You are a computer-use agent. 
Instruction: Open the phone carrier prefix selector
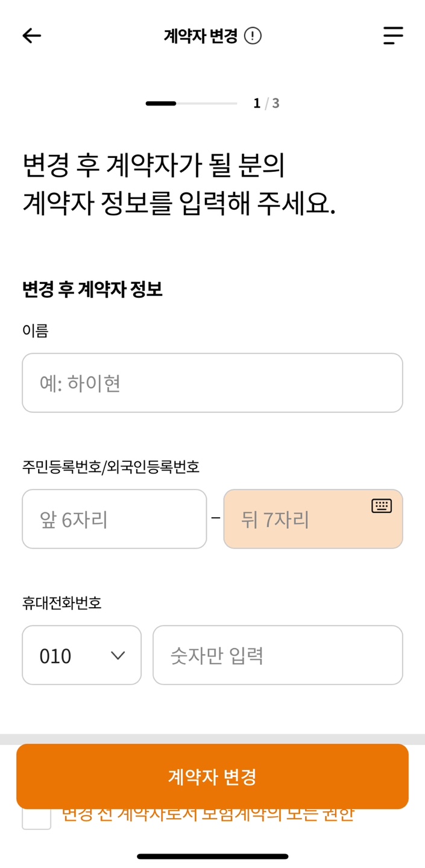pyautogui.click(x=81, y=655)
